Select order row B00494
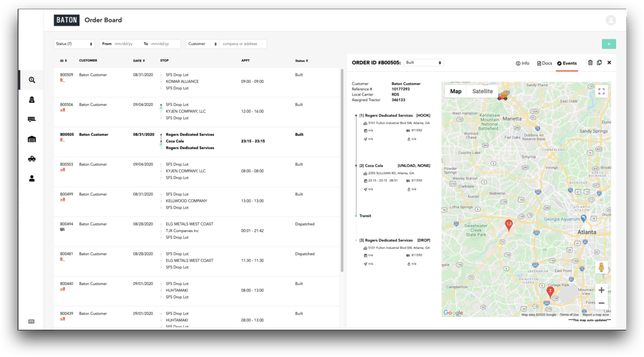644x357 pixels. tap(196, 231)
